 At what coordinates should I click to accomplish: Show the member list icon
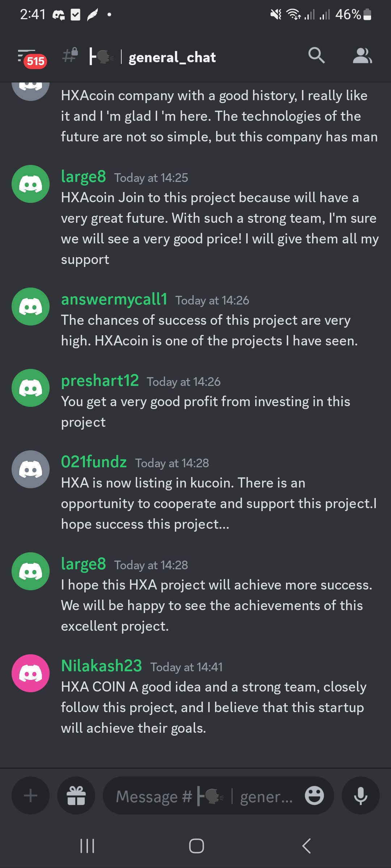pos(362,56)
